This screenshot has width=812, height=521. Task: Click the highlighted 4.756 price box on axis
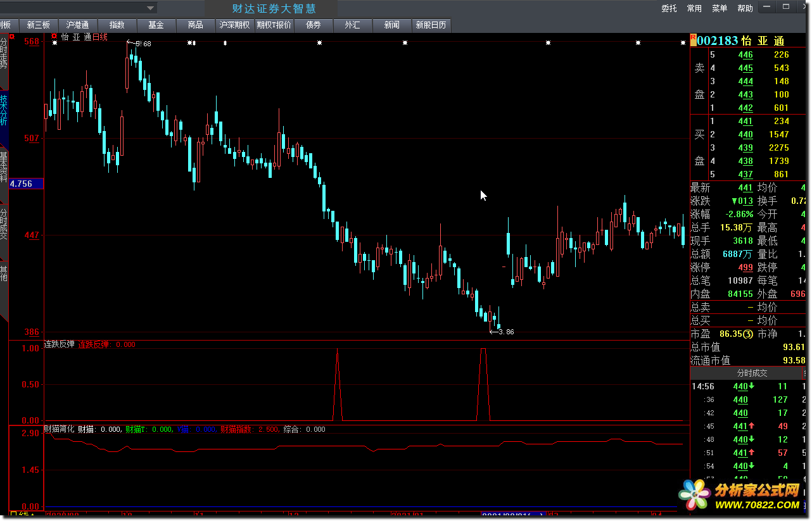pyautogui.click(x=25, y=184)
